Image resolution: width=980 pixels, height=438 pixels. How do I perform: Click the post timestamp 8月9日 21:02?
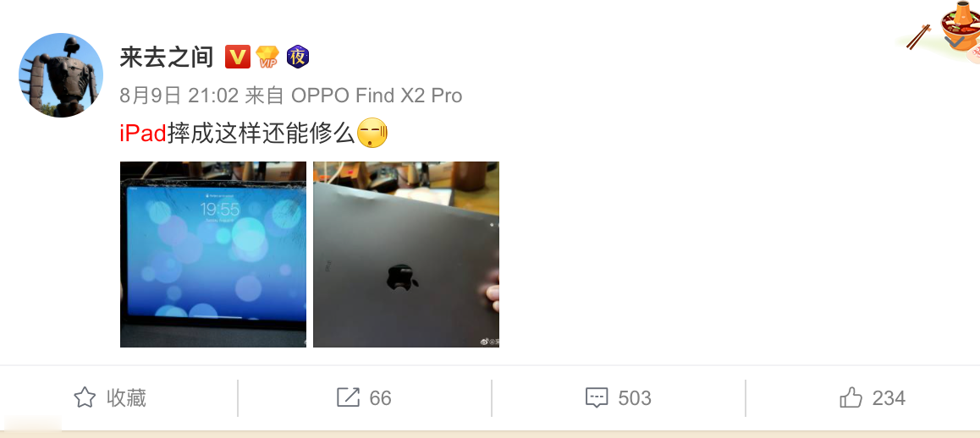coord(179,96)
